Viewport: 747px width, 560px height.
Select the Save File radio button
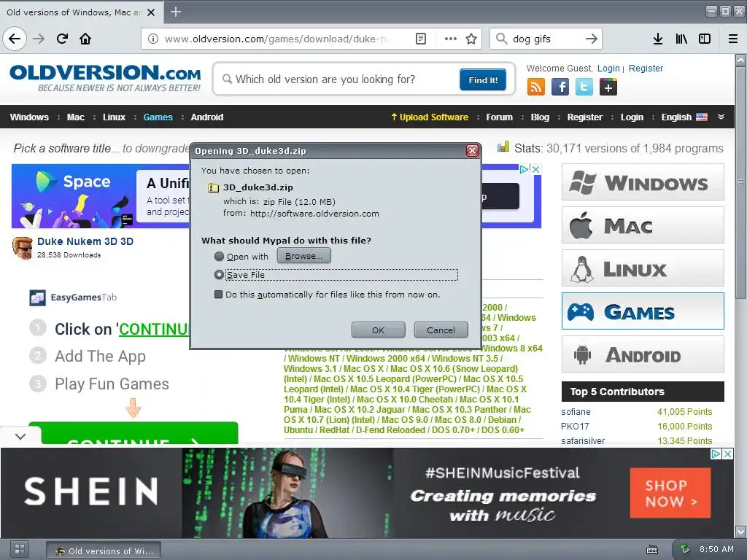tap(219, 275)
